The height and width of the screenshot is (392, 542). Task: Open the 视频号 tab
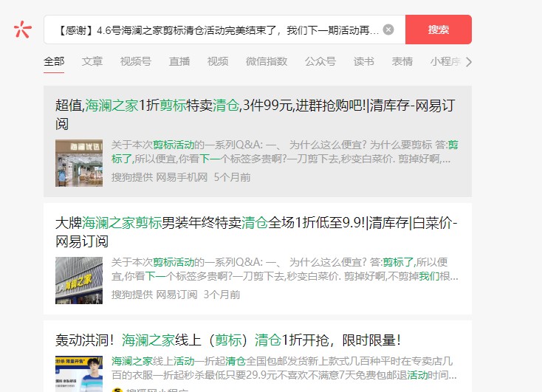tap(136, 61)
